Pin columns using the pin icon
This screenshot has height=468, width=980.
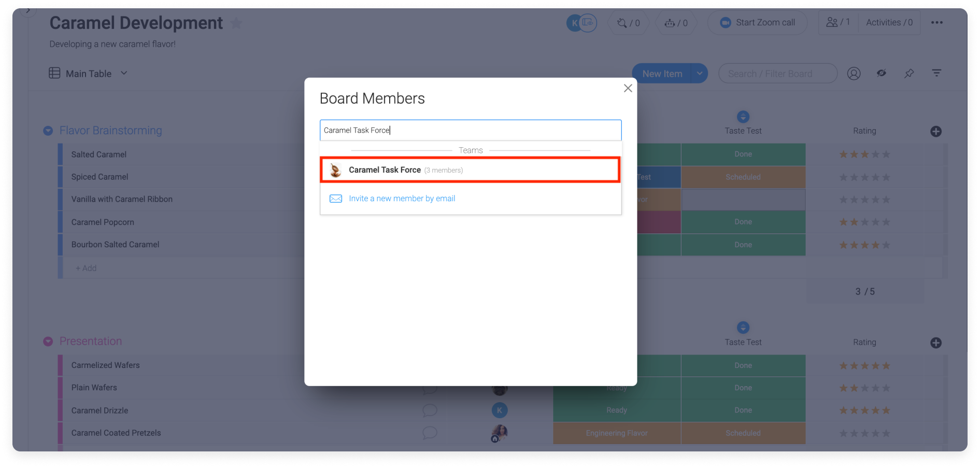point(909,74)
